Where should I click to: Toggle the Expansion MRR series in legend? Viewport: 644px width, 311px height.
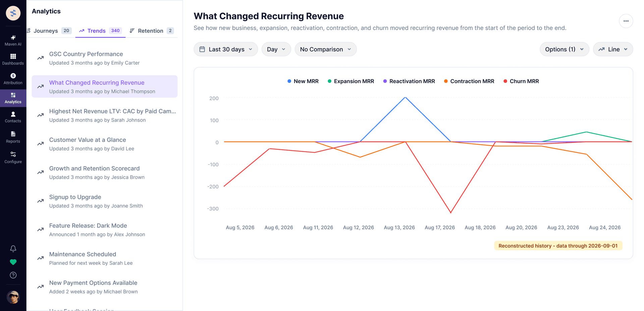(351, 81)
